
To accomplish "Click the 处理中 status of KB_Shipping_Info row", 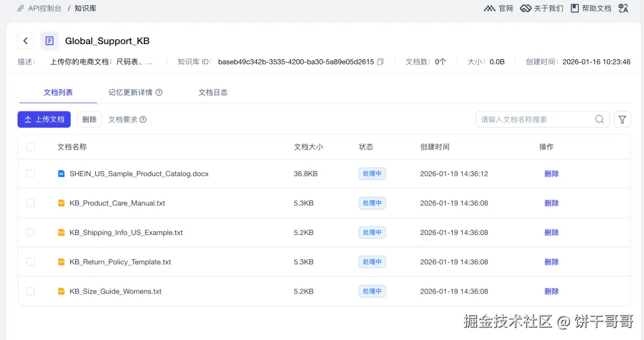I will pyautogui.click(x=372, y=233).
